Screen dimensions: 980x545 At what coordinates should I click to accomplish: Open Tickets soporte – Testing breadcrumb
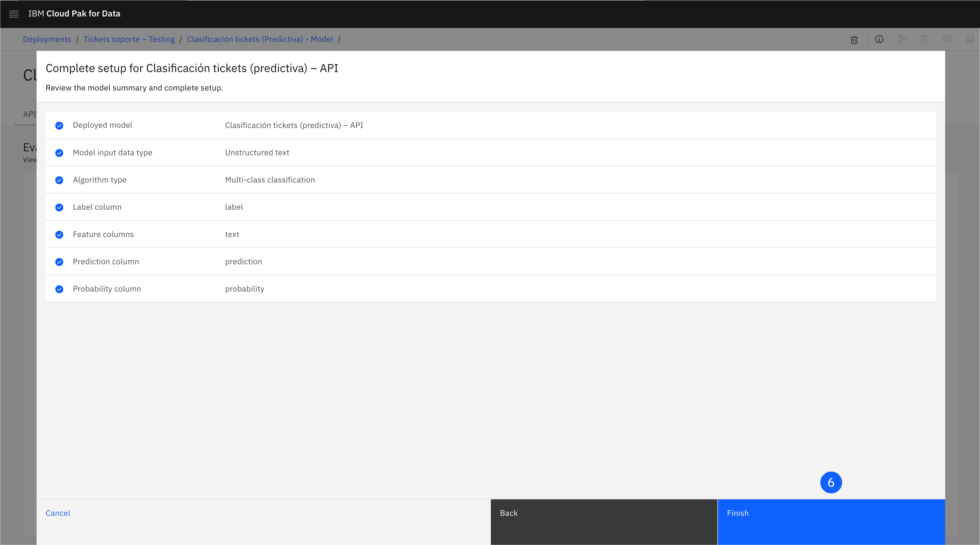tap(129, 39)
